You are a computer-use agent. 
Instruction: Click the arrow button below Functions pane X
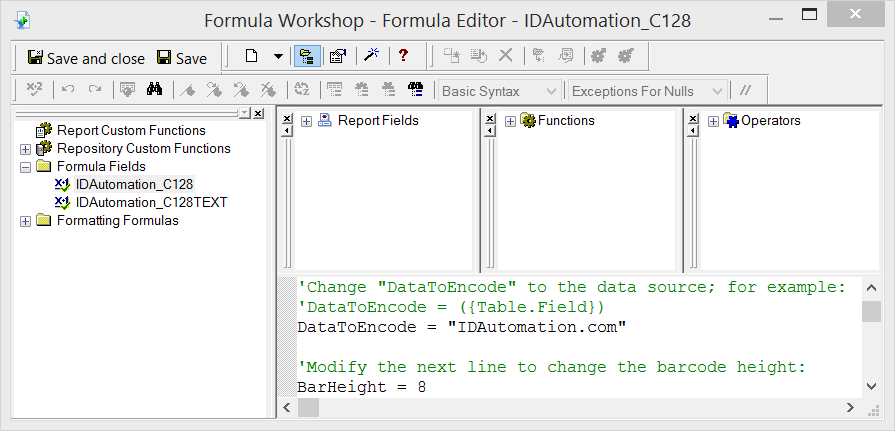(x=489, y=131)
